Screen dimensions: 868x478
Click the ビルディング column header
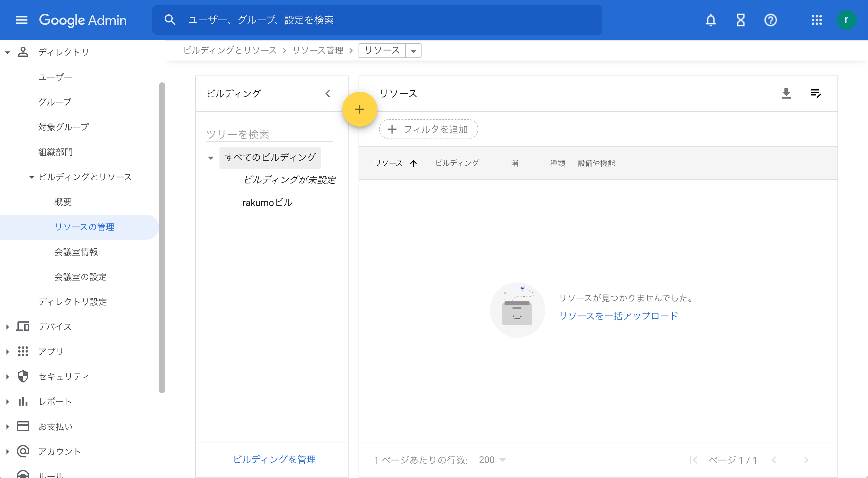457,163
